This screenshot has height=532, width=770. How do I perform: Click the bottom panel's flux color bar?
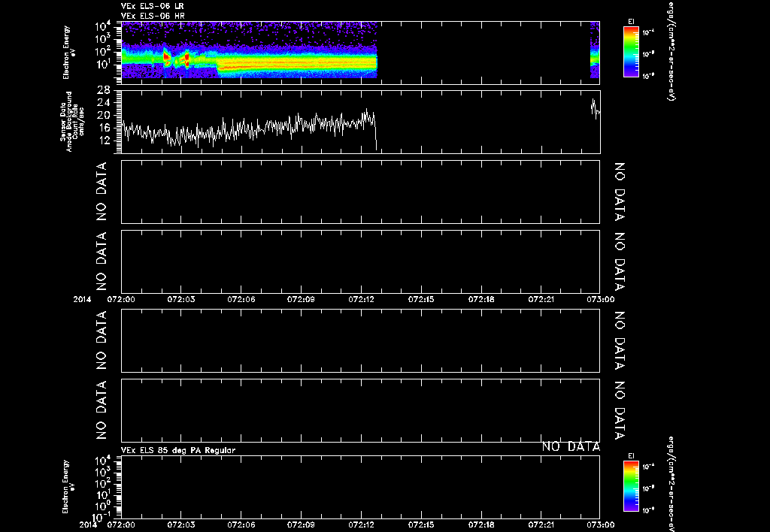pyautogui.click(x=631, y=486)
